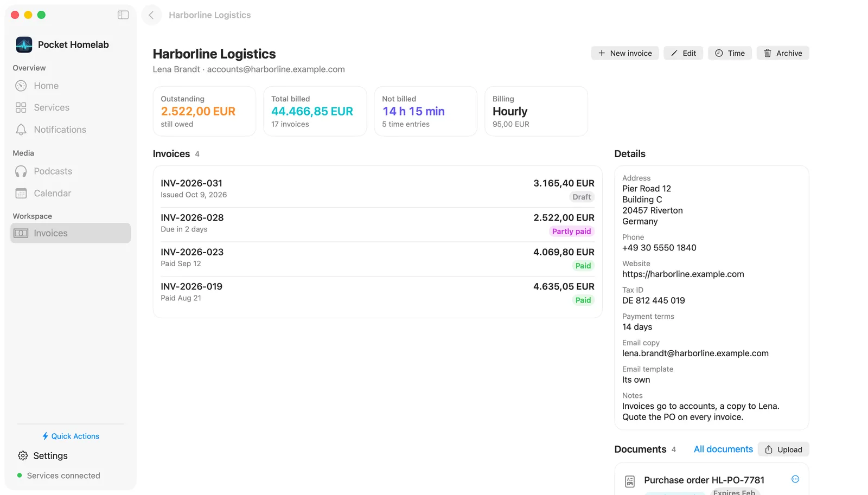Open Services in the sidebar
The height and width of the screenshot is (495, 868).
pos(71,107)
